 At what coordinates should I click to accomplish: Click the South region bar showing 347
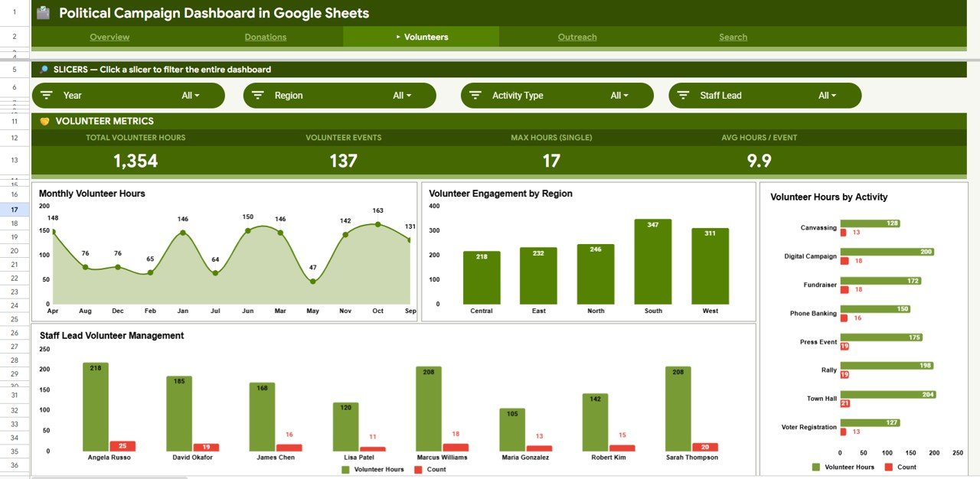click(652, 262)
